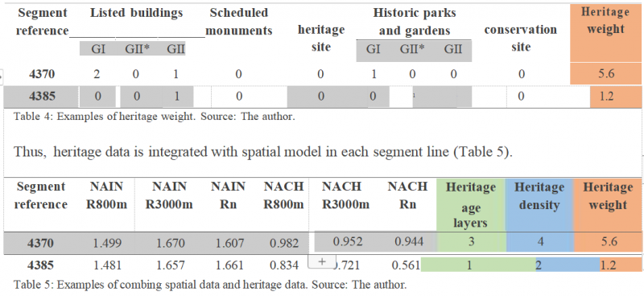Click the blue Heritage density header cell

tap(539, 205)
